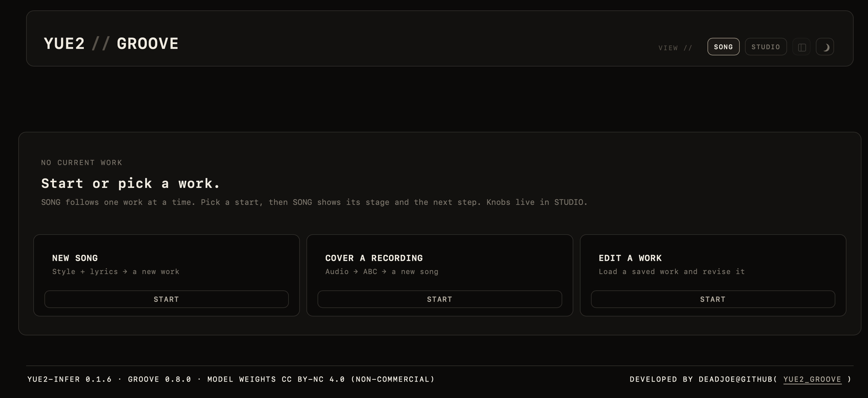
Task: Click the NO CURRENT WORK label
Action: (x=82, y=163)
